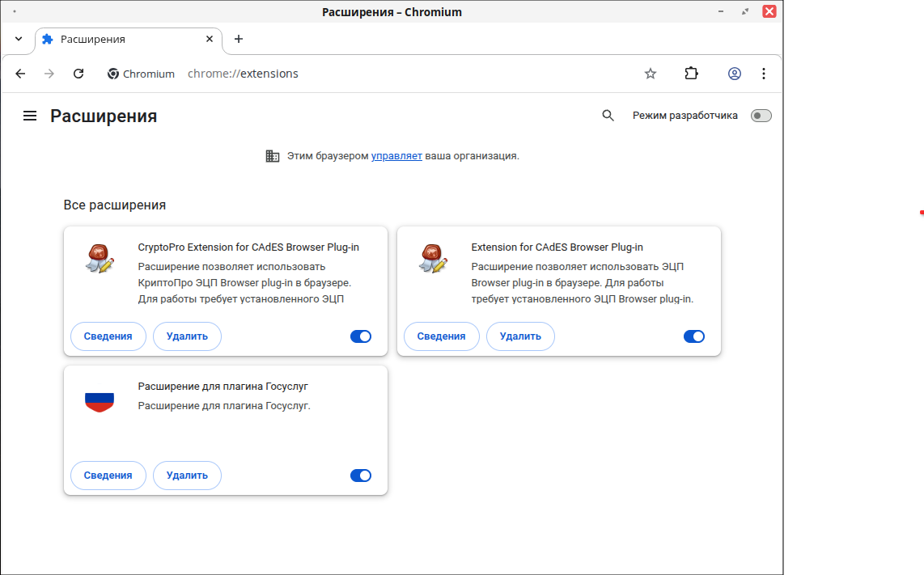Viewport: 924px width, 575px height.
Task: Open the hamburger menu next to Расширения
Action: pos(30,116)
